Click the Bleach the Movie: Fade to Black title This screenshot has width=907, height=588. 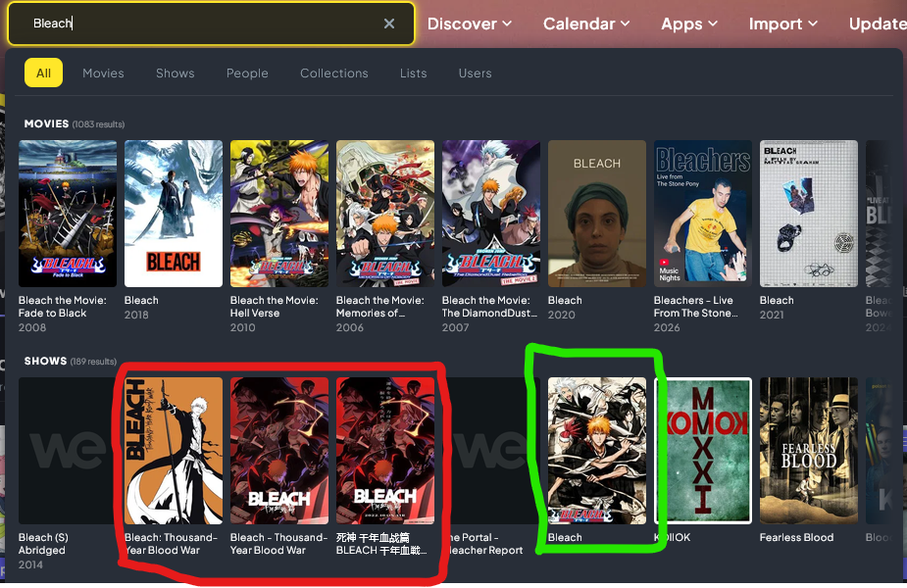63,307
